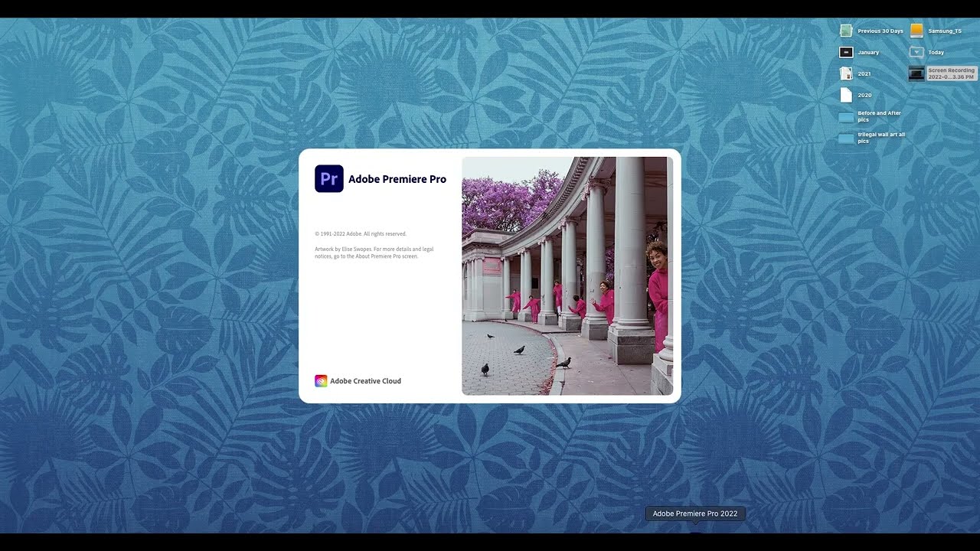
Task: Open the Before and After pics folder
Action: tap(846, 117)
